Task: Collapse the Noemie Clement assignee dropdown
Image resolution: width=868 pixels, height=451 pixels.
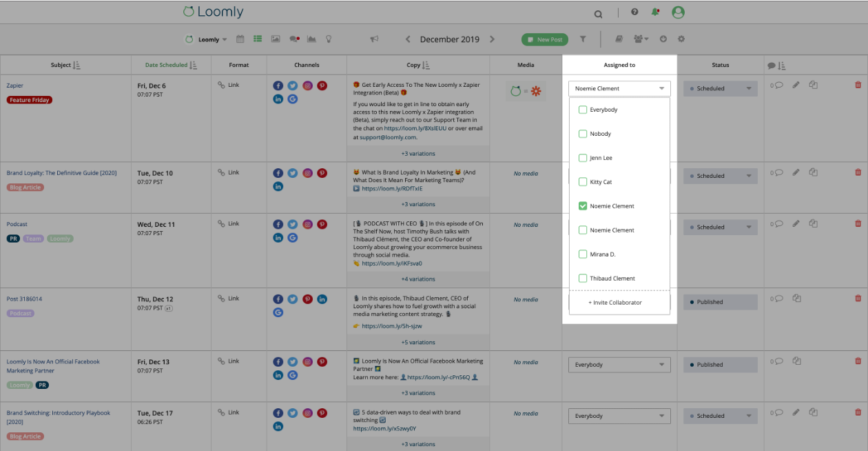Action: 619,88
